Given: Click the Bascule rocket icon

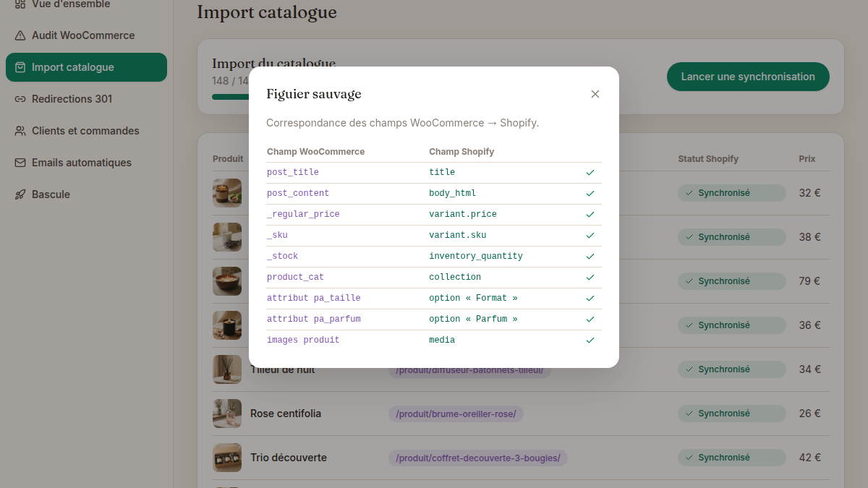Looking at the screenshot, I should tap(20, 194).
